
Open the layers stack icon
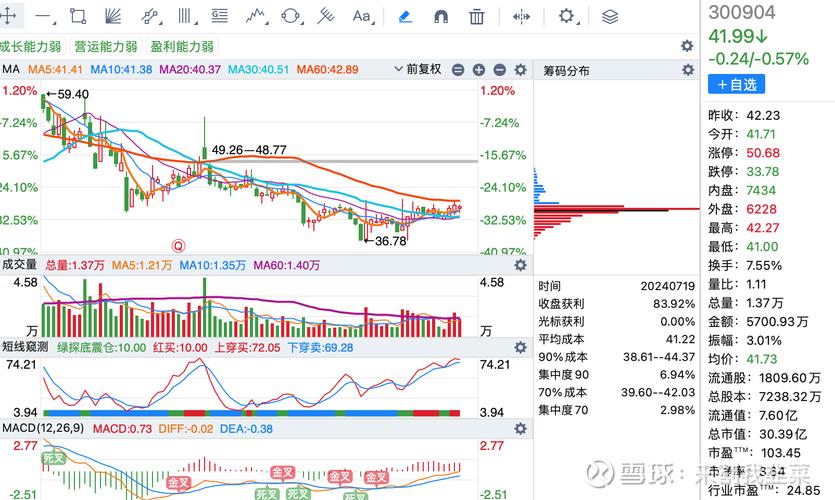610,17
